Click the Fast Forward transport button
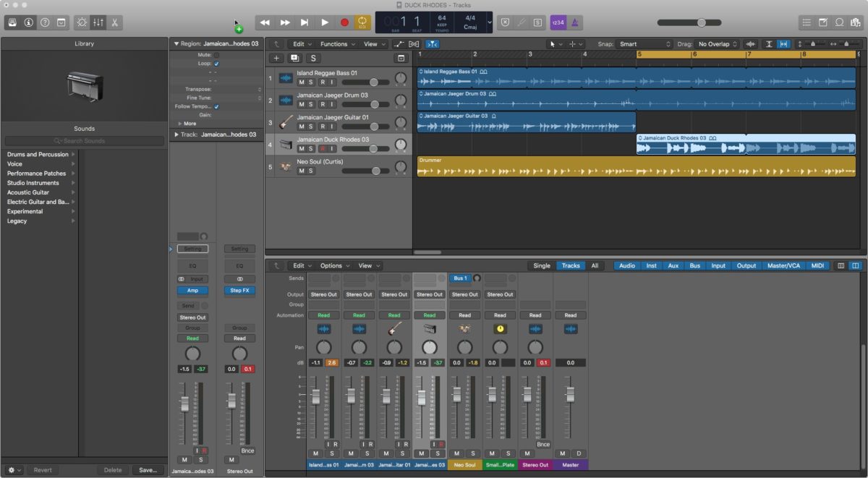The width and height of the screenshot is (868, 478). click(285, 22)
